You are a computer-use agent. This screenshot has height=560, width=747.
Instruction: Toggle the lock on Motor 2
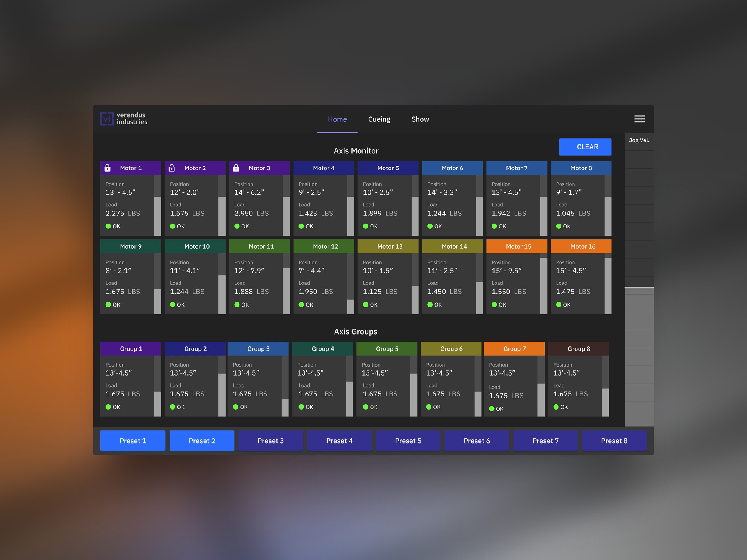point(172,168)
